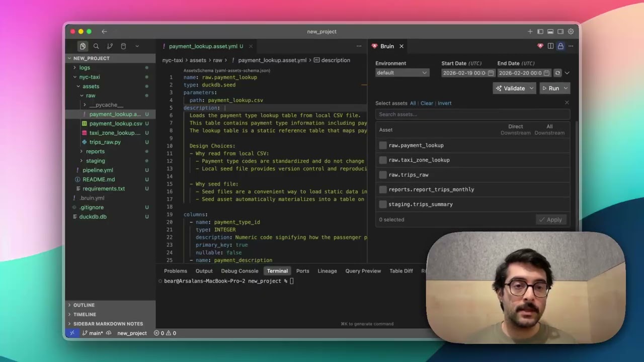Open the Environment default dropdown
The height and width of the screenshot is (362, 644).
[402, 73]
